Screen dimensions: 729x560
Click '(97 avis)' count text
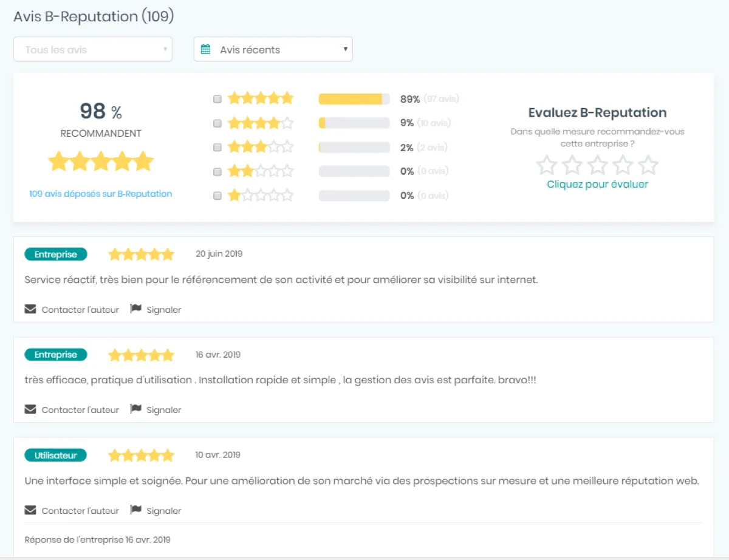[442, 98]
